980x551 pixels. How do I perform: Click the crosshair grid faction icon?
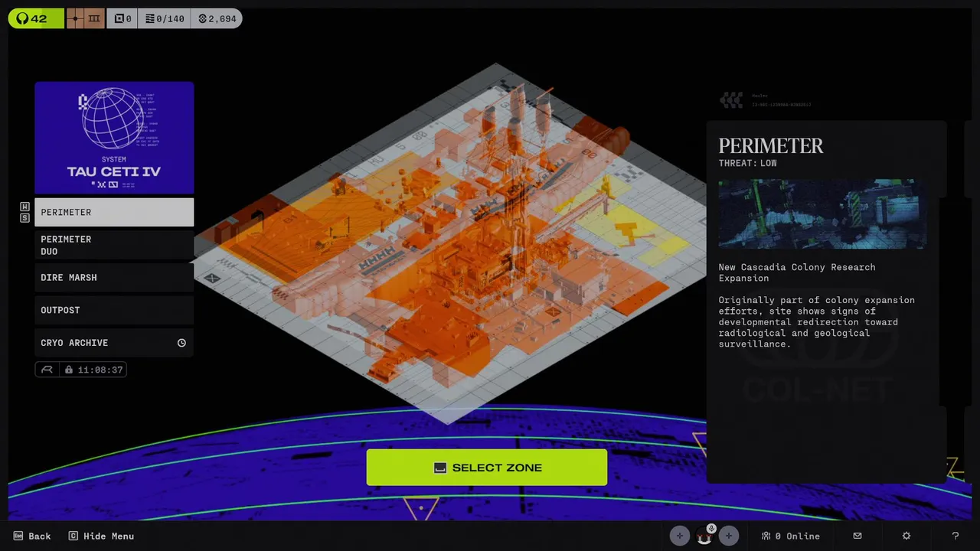pyautogui.click(x=75, y=18)
